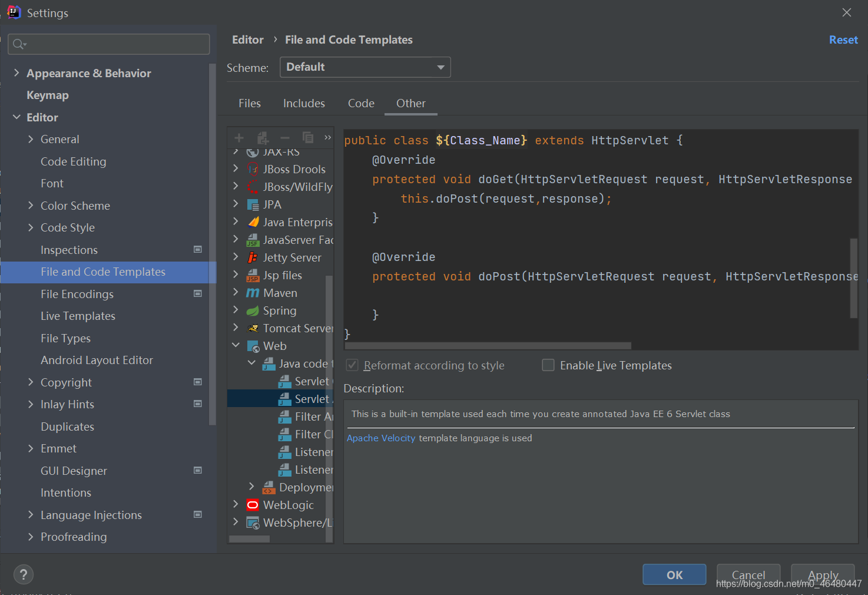Expand the Spring templates node

tap(236, 310)
